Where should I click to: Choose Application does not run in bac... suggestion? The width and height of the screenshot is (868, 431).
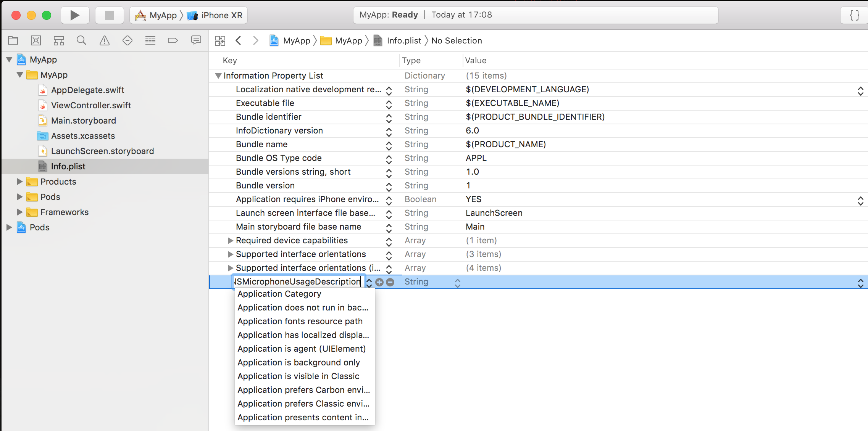[305, 307]
